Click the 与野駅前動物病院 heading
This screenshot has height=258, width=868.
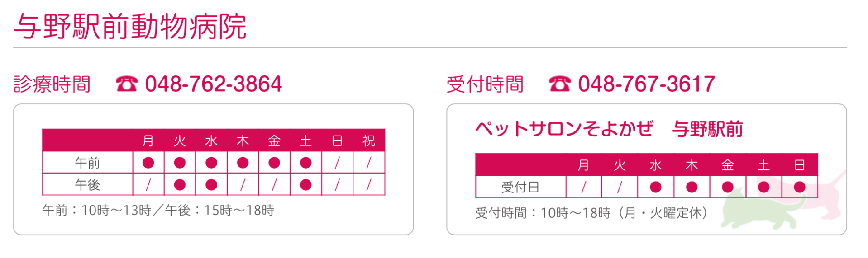click(x=130, y=26)
